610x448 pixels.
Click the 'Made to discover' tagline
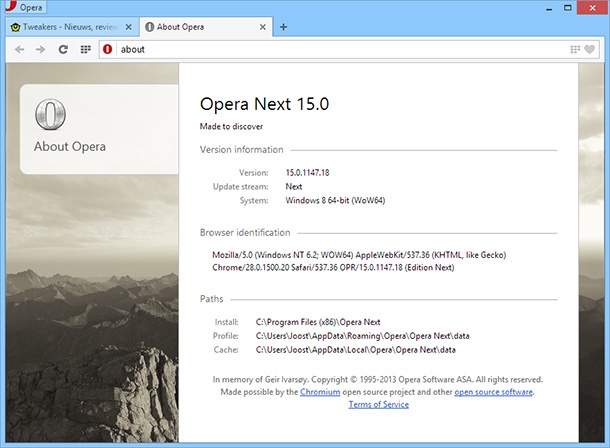(x=231, y=126)
